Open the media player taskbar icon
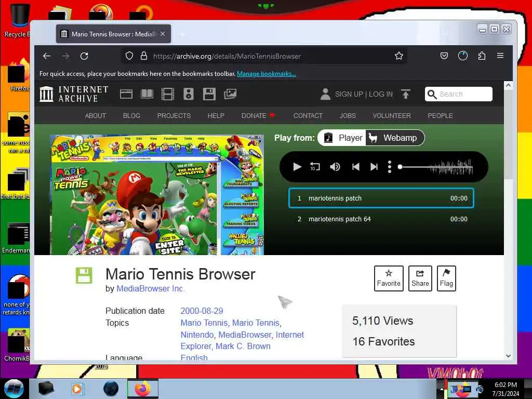This screenshot has width=532, height=399. 77,389
